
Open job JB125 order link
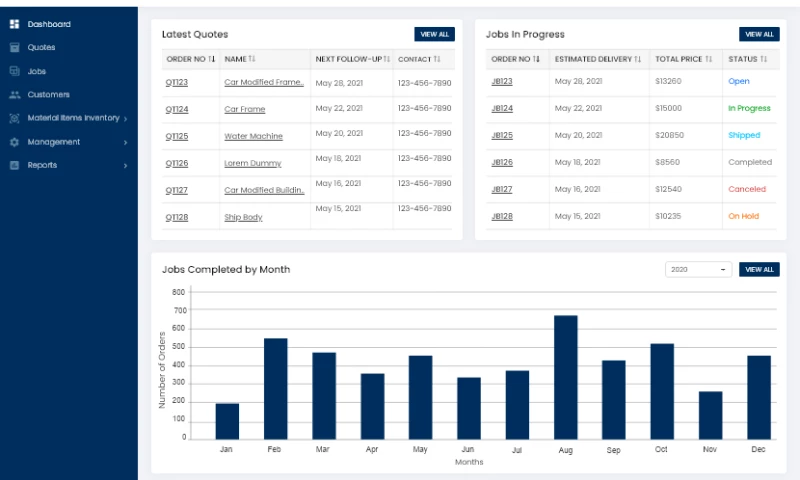tap(502, 135)
